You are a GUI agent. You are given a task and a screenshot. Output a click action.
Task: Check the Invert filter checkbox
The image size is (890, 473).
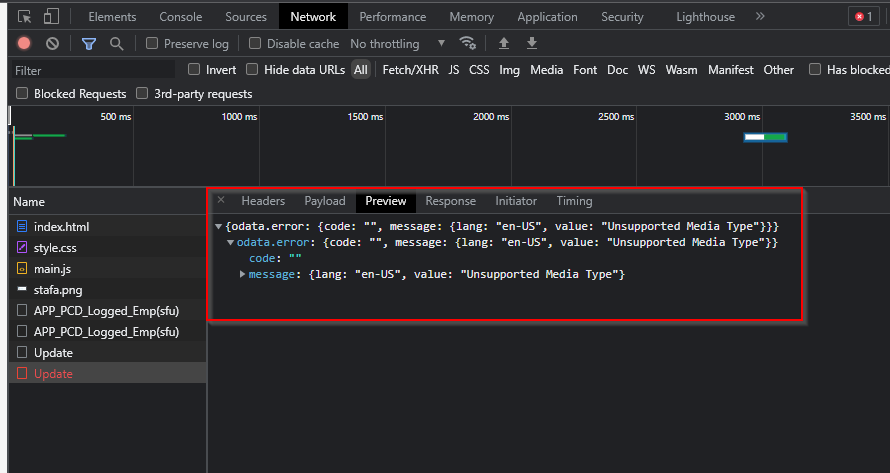(x=194, y=69)
